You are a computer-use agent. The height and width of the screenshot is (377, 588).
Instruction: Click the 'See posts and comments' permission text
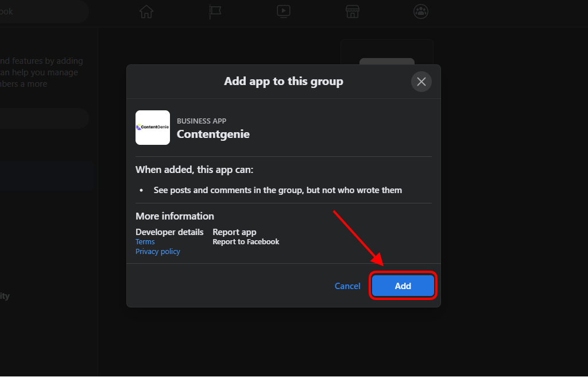click(x=277, y=190)
